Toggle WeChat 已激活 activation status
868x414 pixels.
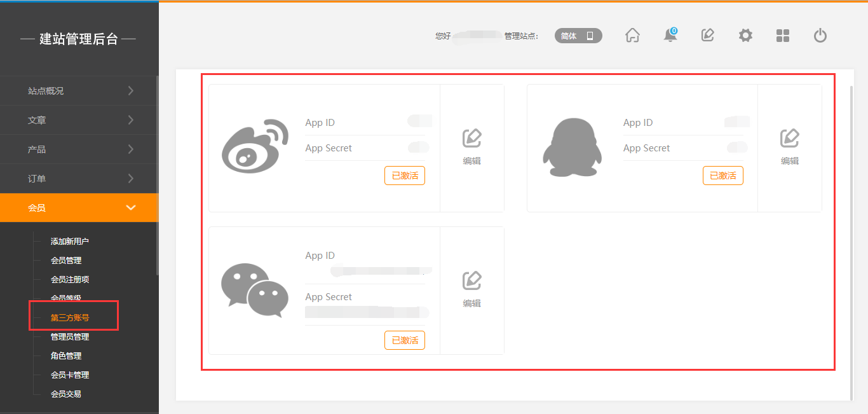pyautogui.click(x=405, y=340)
